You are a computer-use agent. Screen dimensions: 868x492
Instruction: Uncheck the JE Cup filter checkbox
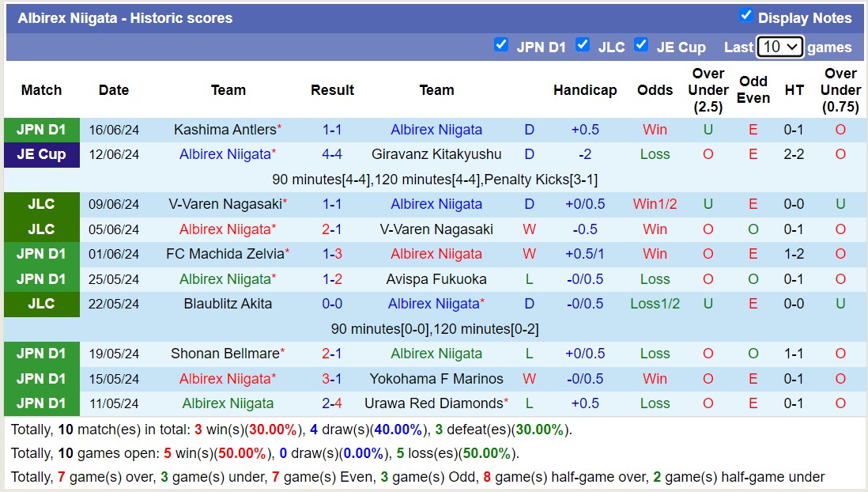641,45
